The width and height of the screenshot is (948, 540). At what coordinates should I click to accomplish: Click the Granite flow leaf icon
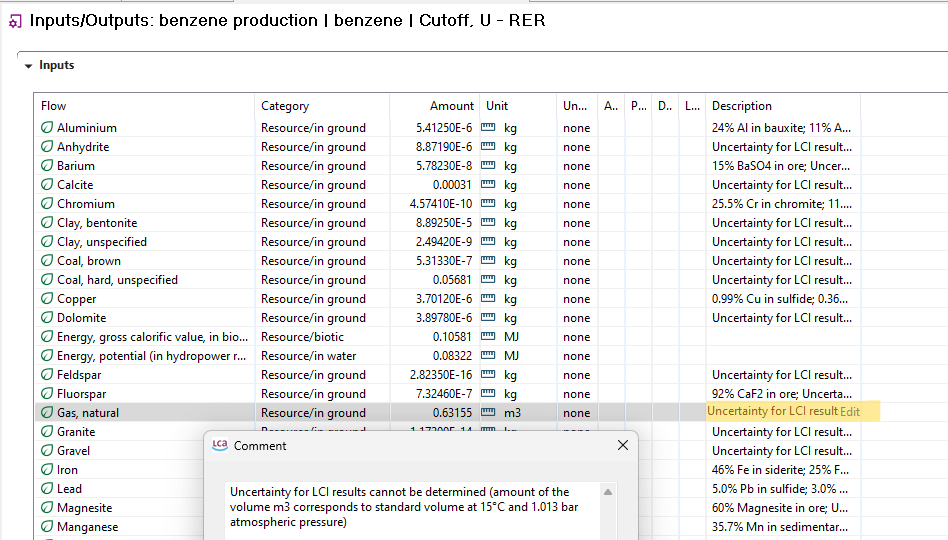pyautogui.click(x=47, y=432)
